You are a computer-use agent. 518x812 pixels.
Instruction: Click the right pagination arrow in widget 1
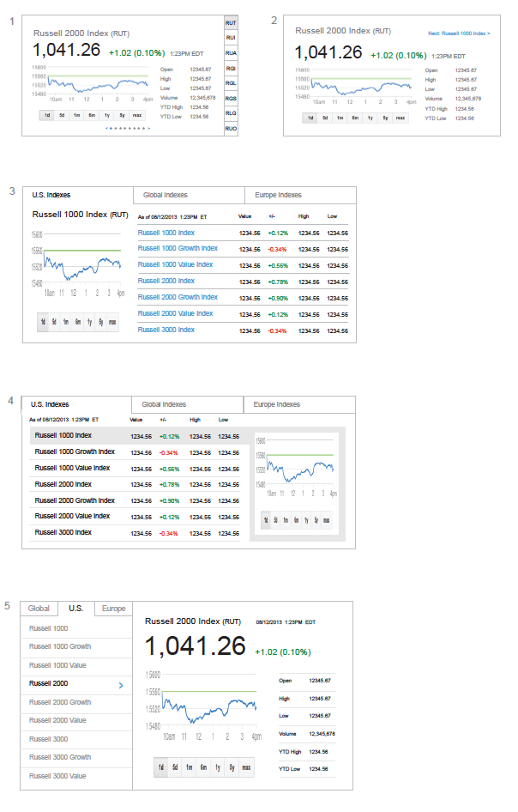pyautogui.click(x=148, y=128)
